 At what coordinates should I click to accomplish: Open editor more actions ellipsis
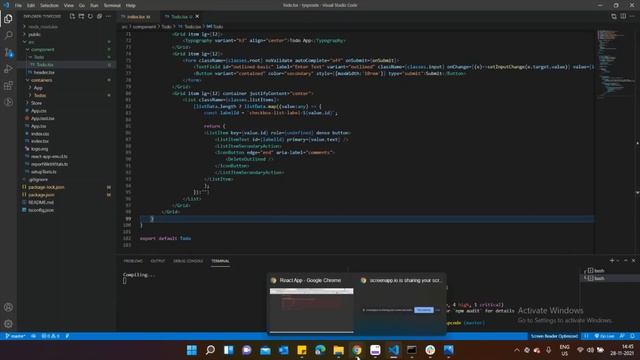632,16
